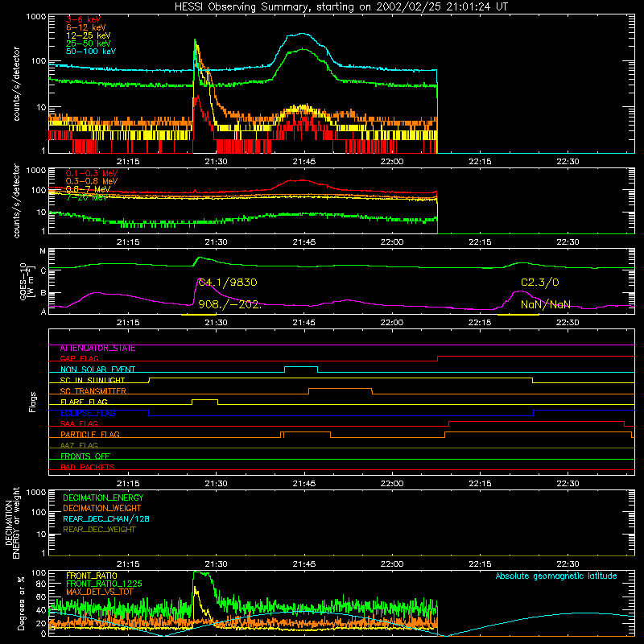
Task: Select the FLARE_FLAG label
Action: [84, 402]
